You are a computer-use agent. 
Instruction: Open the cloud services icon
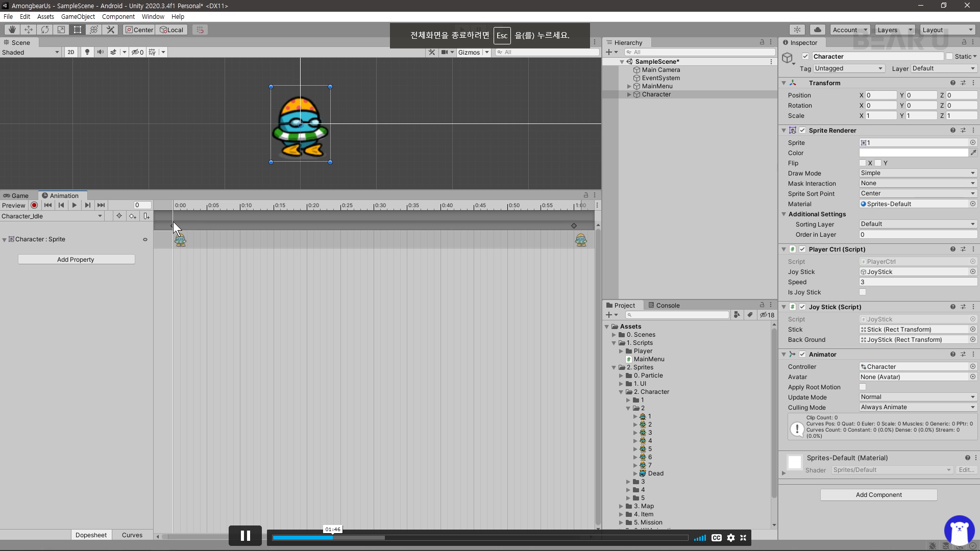pyautogui.click(x=818, y=30)
